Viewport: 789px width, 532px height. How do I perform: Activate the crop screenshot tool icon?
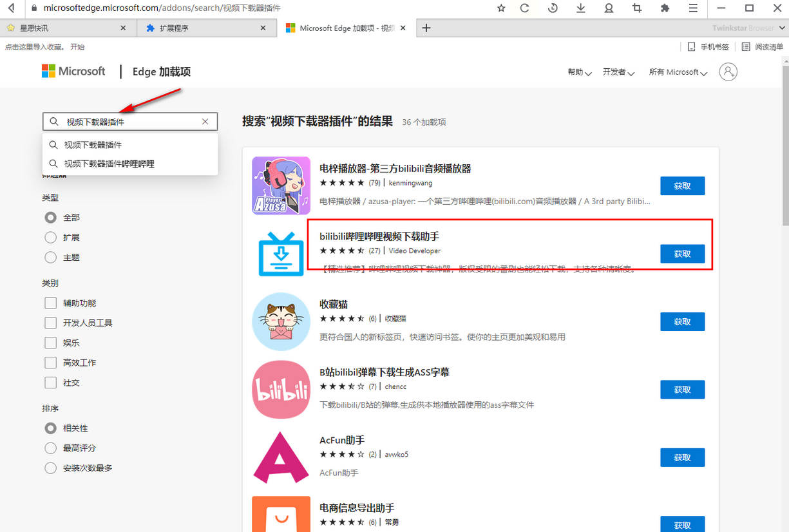637,8
